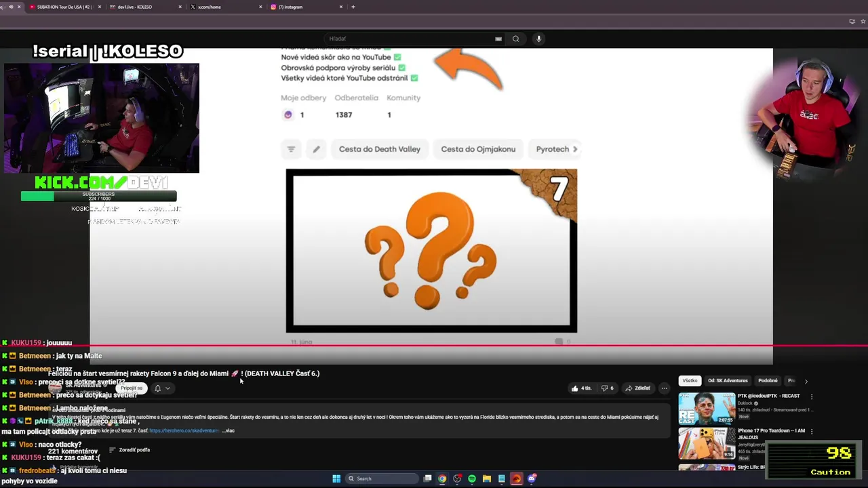The height and width of the screenshot is (488, 868).
Task: Select the Cesta do Death Valley chip
Action: [x=380, y=149]
